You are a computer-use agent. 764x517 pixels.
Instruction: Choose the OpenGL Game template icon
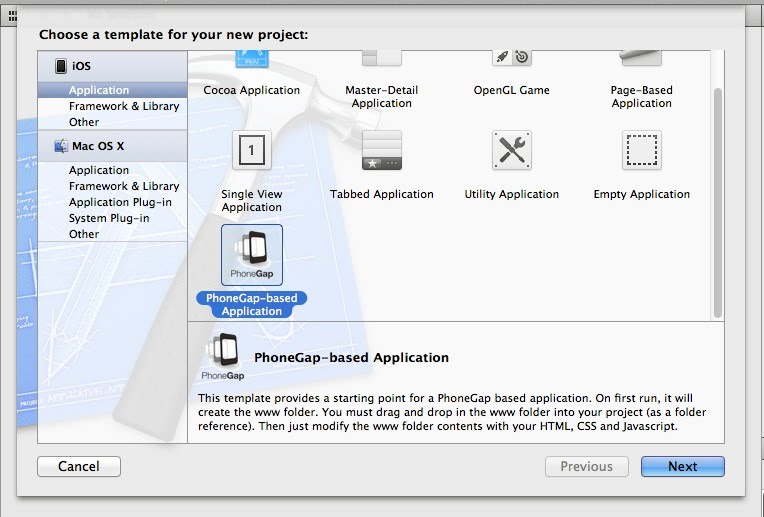(x=511, y=59)
